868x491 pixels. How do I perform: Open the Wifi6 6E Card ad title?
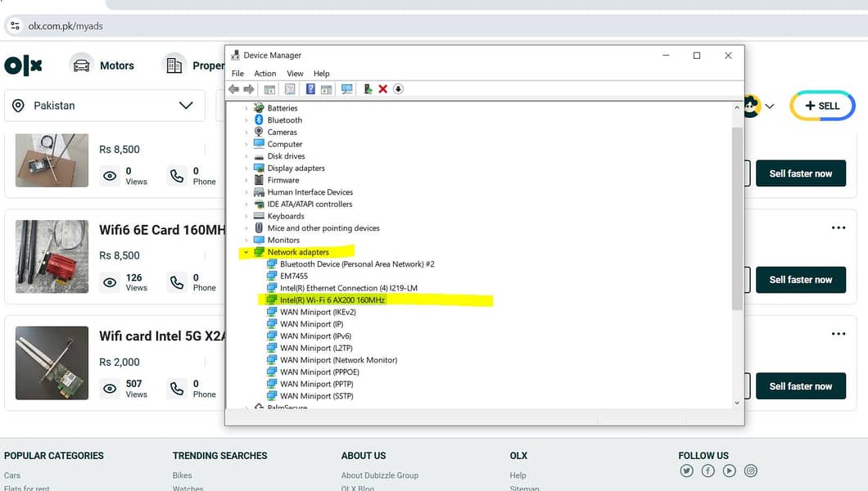coord(162,230)
